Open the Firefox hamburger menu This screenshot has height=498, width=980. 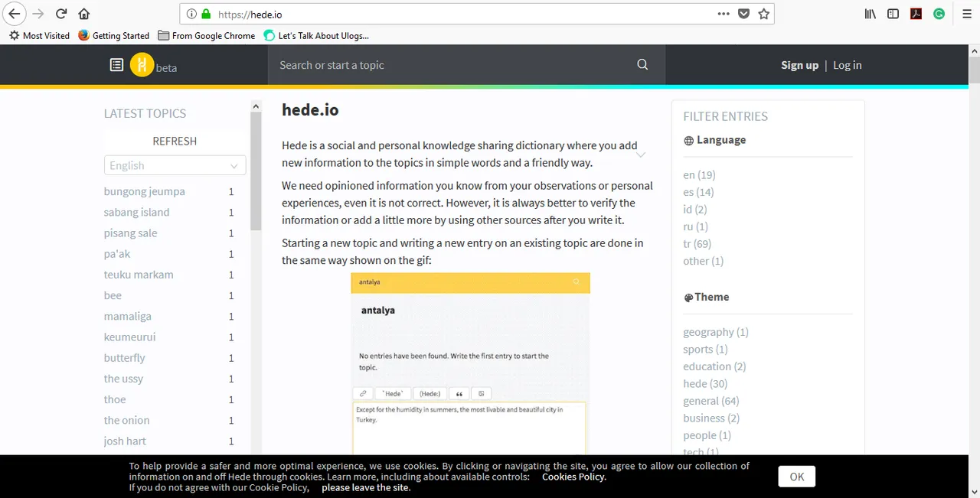point(967,14)
